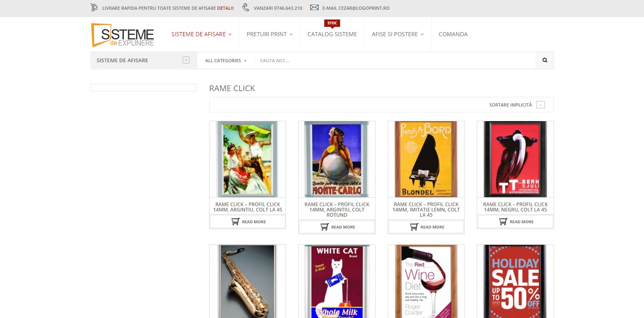Go to the Comanda page
This screenshot has height=318, width=644.
pyautogui.click(x=453, y=34)
